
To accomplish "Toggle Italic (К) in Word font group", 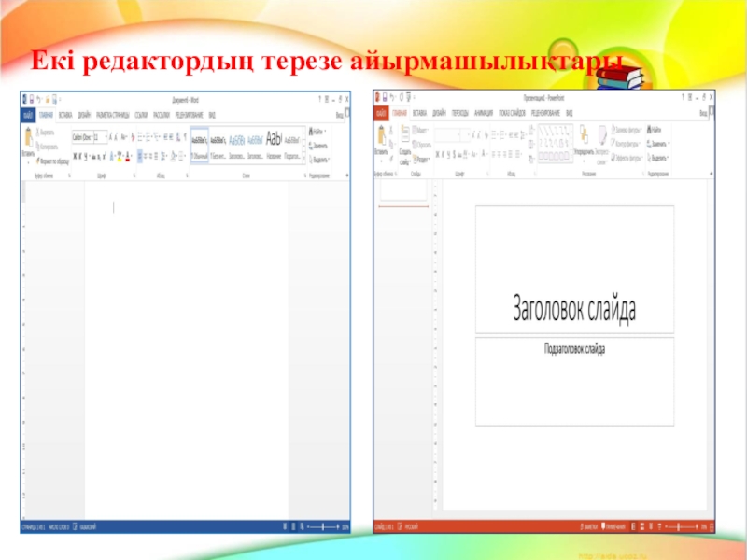I will pos(80,156).
